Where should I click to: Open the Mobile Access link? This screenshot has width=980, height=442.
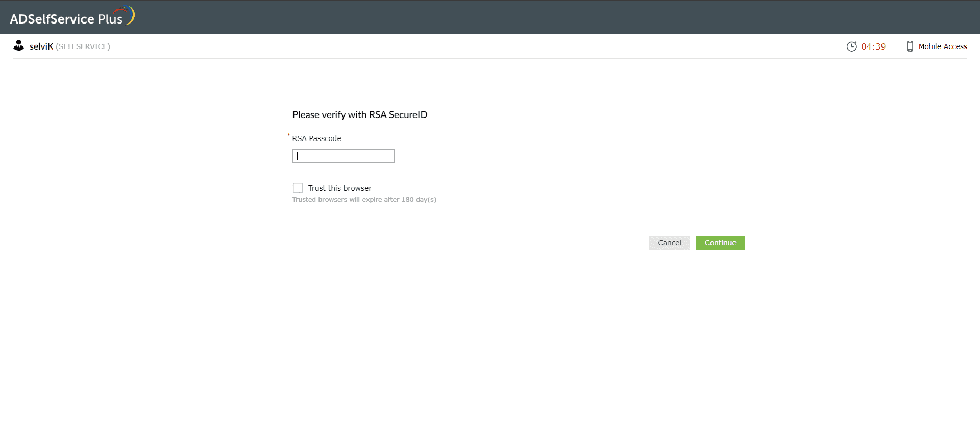coord(943,46)
